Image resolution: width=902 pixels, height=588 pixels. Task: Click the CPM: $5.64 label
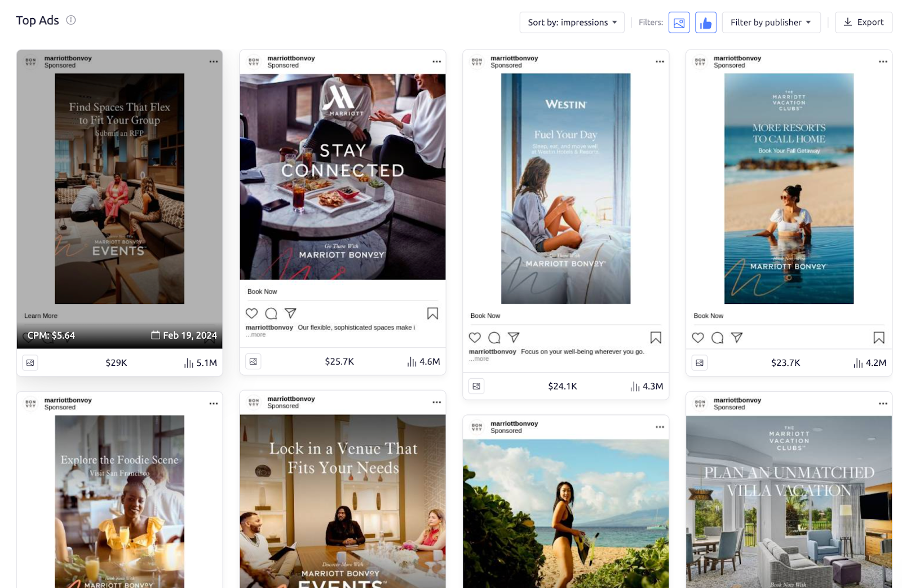(51, 335)
